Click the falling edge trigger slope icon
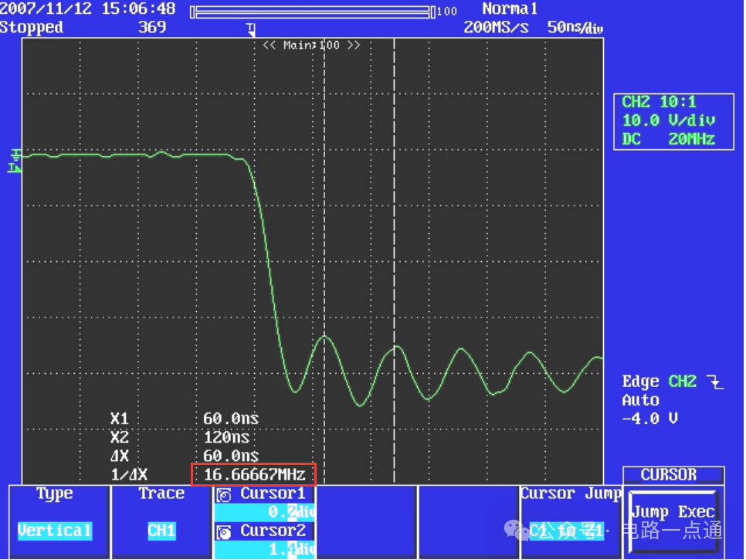Image resolution: width=746 pixels, height=560 pixels. pyautogui.click(x=715, y=382)
